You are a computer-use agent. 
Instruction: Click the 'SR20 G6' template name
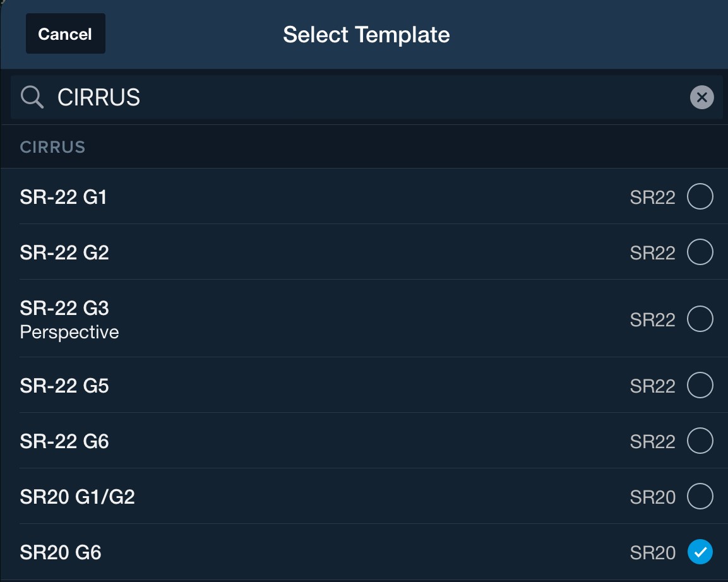click(x=61, y=553)
